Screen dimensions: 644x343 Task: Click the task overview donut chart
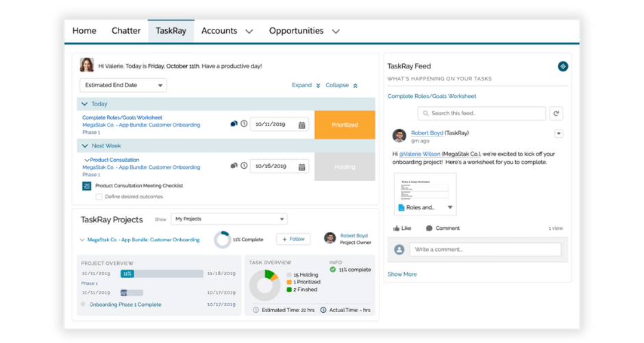click(265, 285)
